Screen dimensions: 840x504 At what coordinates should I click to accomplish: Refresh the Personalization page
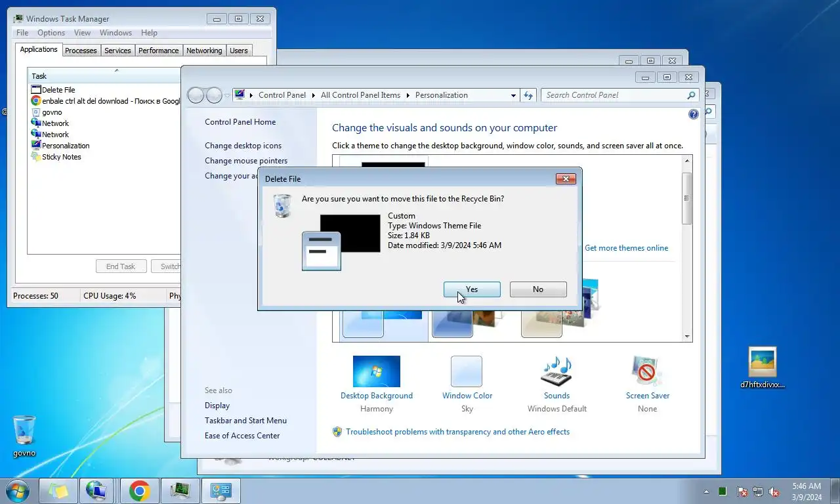(x=528, y=95)
